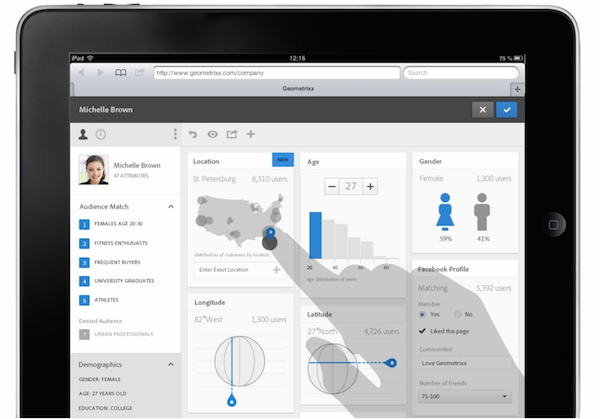The width and height of the screenshot is (600, 419).
Task: Open the three-dot sidebar menu
Action: 175,134
